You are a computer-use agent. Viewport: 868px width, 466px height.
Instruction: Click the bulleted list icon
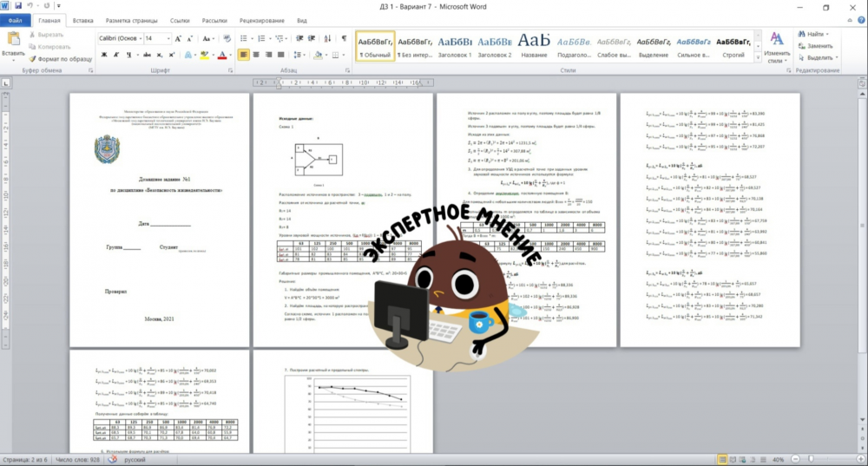tap(245, 38)
